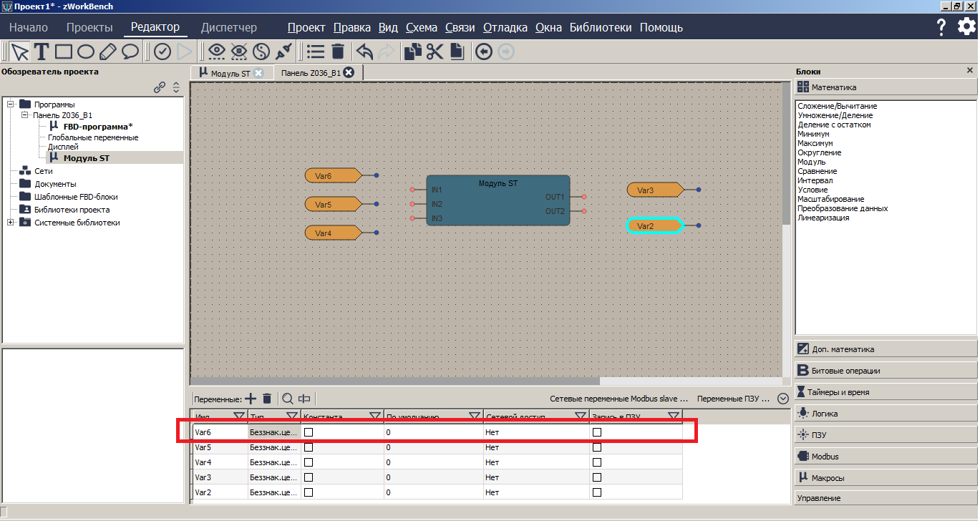Collapse the Панель Z036_B1 tree node
This screenshot has height=521, width=980.
24,114
